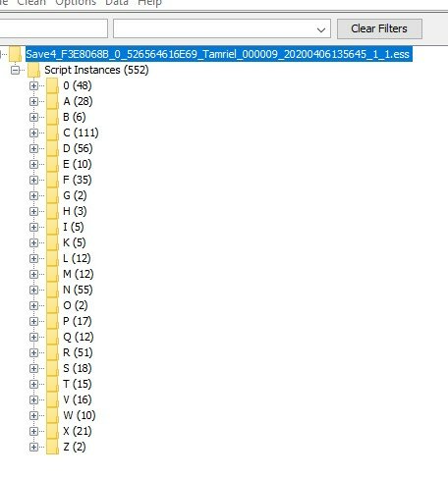Click the folder icon beside L (12)
This screenshot has width=448, height=478.
(52, 258)
